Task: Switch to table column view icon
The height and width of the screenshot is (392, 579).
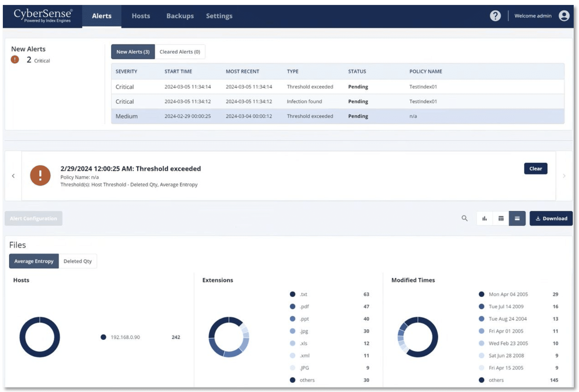Action: coord(501,218)
